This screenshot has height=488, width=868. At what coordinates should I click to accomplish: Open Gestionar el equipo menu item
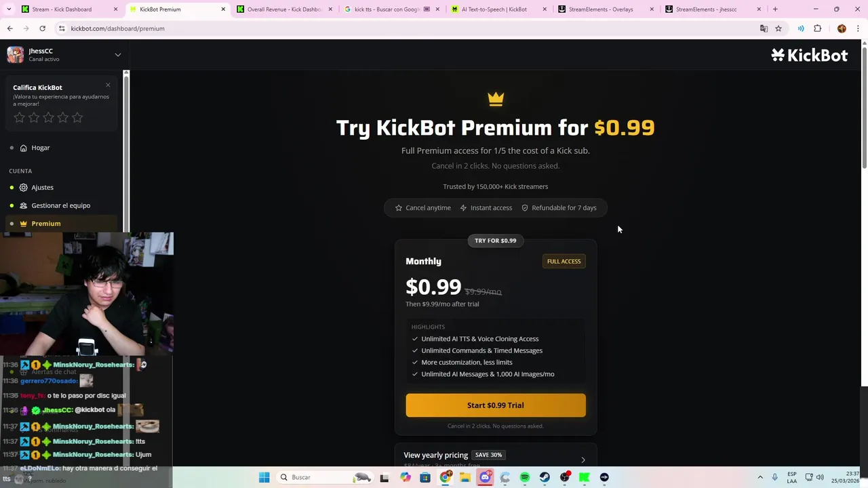[x=60, y=205]
